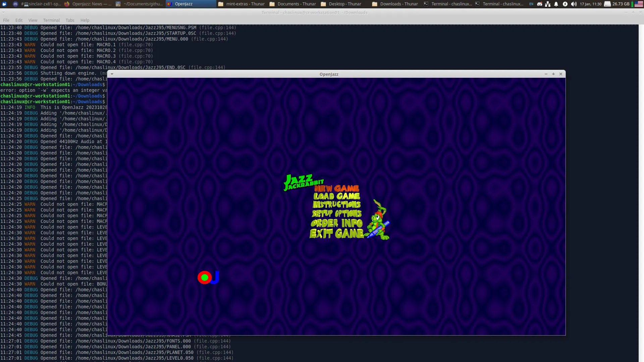This screenshot has height=362, width=644.
Task: Select the OpenJazz taskbar entry
Action: pyautogui.click(x=191, y=4)
